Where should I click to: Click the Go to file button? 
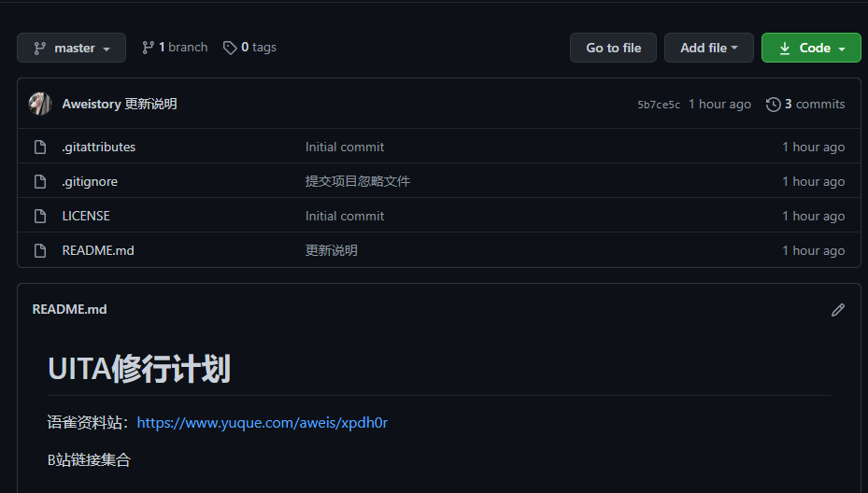[613, 49]
